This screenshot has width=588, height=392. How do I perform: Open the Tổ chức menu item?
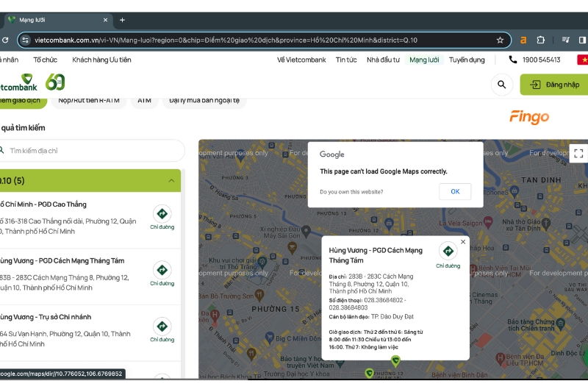tap(45, 60)
